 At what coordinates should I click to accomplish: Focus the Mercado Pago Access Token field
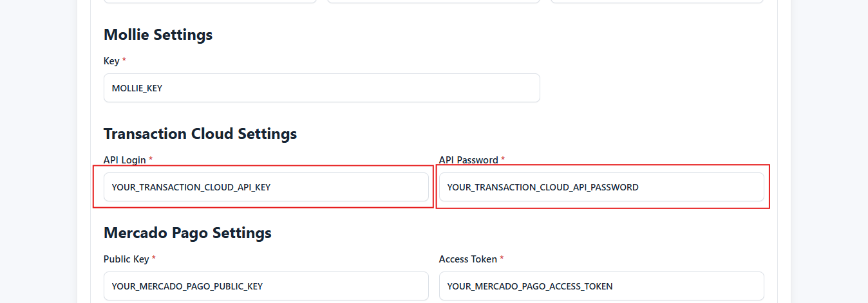click(601, 286)
